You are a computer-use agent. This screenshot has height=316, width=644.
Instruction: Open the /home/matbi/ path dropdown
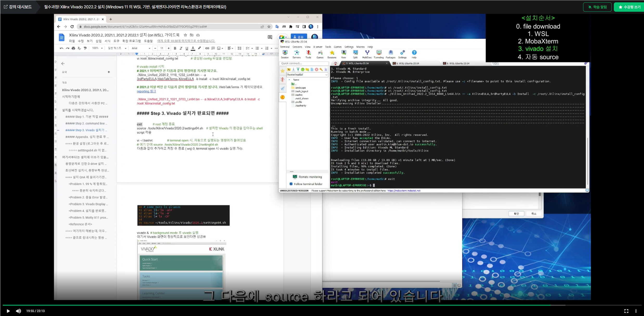point(326,75)
